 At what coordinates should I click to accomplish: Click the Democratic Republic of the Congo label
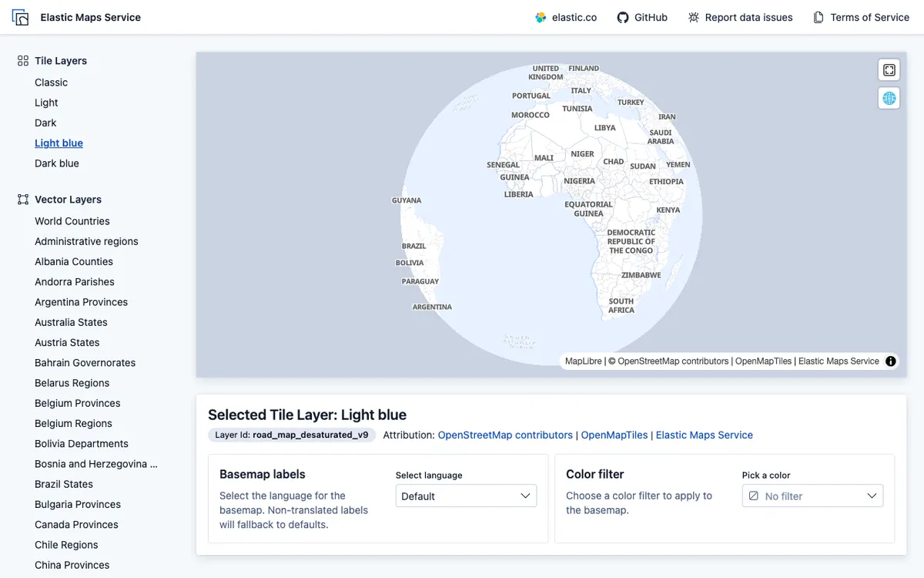tap(631, 241)
